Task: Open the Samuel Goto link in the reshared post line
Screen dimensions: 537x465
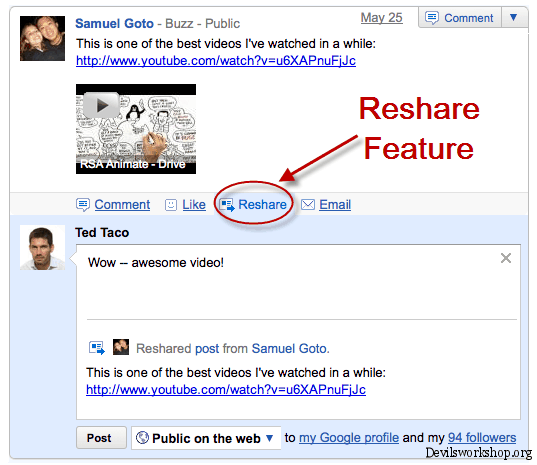Action: 290,349
